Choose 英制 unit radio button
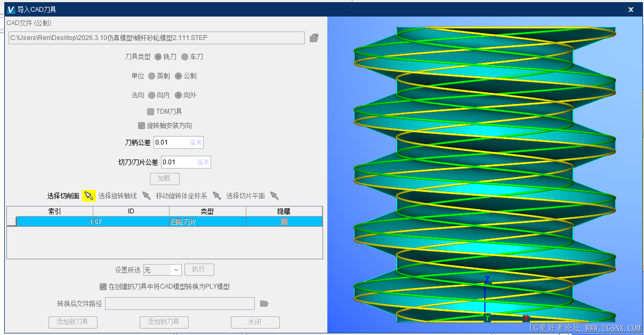This screenshot has width=644, height=335. click(x=151, y=76)
